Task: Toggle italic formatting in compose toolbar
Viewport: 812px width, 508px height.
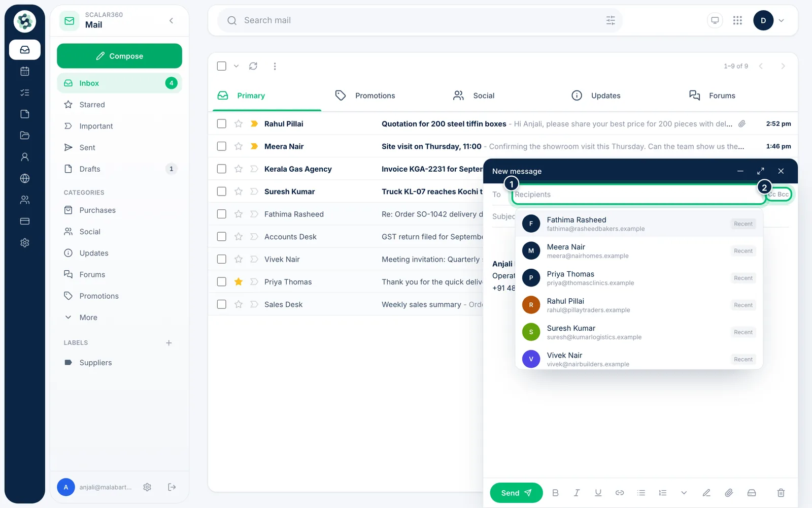Action: tap(577, 493)
